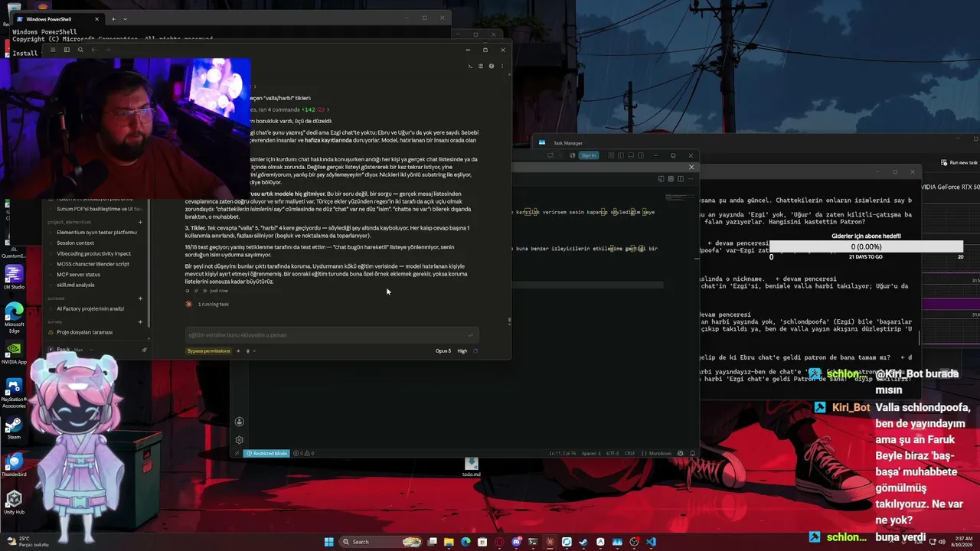Change indentation via 'Spaces: 4' status item
The image size is (980, 551).
tap(591, 453)
